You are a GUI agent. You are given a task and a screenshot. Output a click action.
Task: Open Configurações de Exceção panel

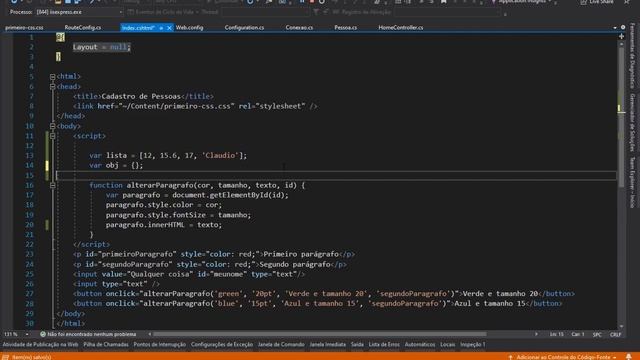point(222,344)
